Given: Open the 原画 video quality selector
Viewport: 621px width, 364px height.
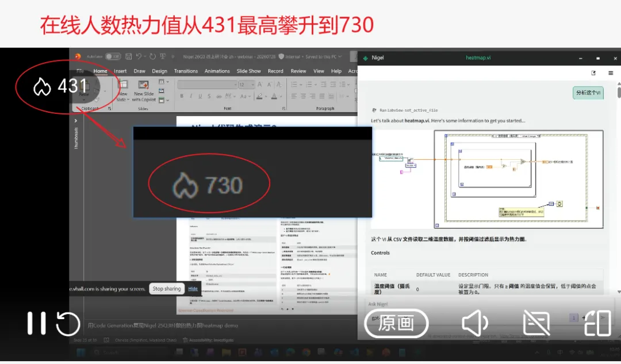Looking at the screenshot, I should (396, 323).
